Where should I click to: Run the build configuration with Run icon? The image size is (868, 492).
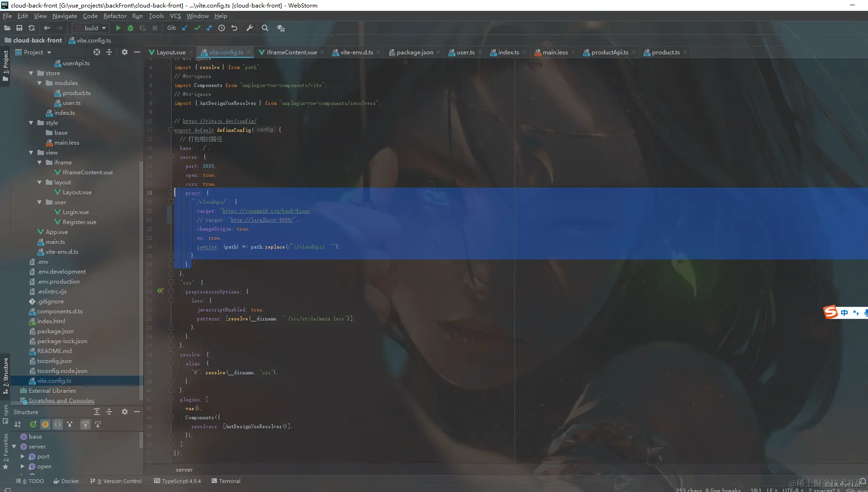(118, 28)
